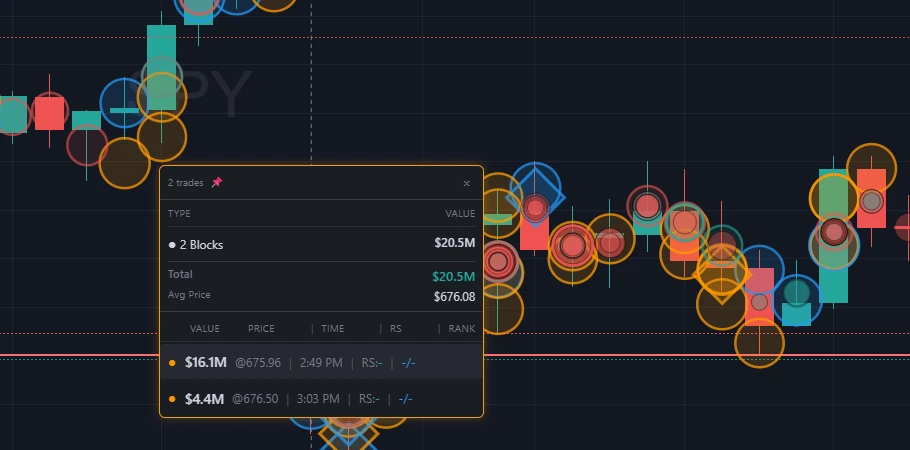Click the Total label
Image resolution: width=910 pixels, height=450 pixels.
click(180, 274)
